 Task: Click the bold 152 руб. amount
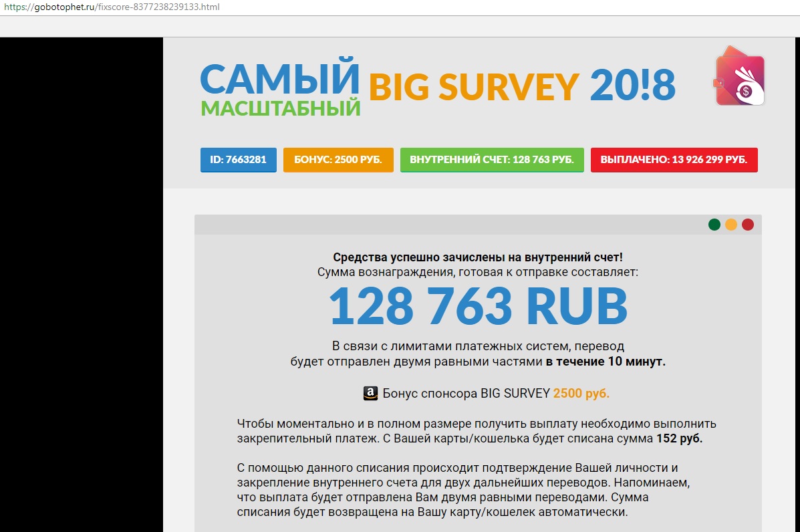[679, 439]
